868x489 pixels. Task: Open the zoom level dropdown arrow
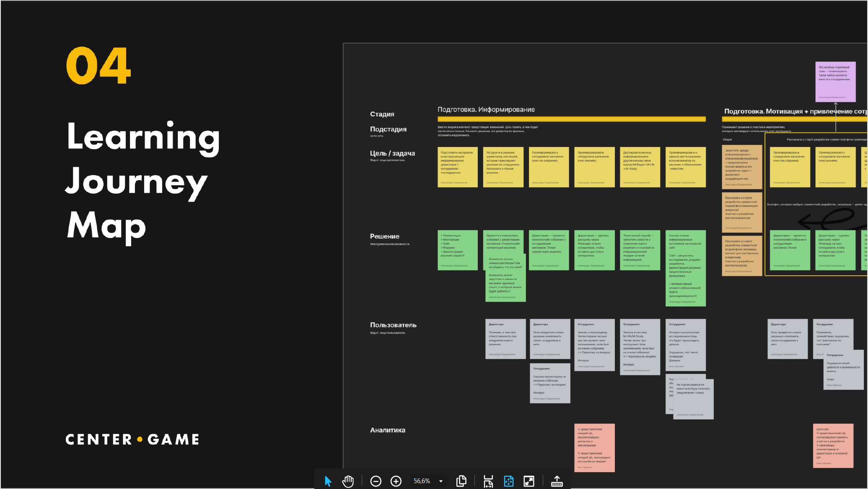click(441, 481)
